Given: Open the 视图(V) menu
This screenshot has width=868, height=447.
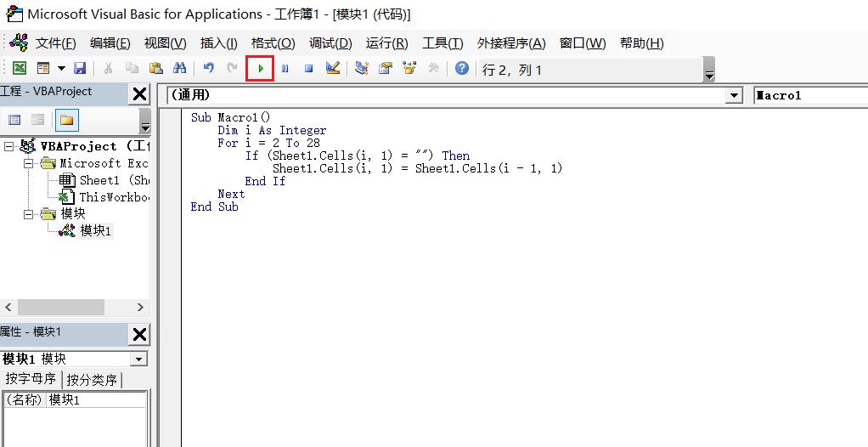Looking at the screenshot, I should (x=165, y=43).
